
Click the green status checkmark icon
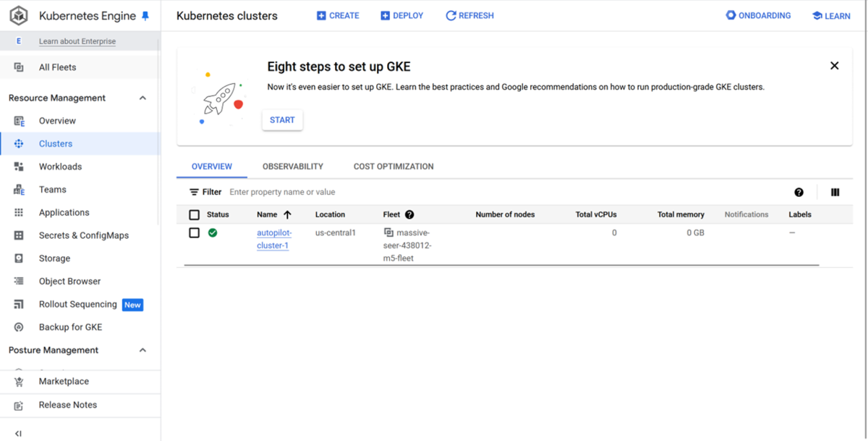pos(213,233)
